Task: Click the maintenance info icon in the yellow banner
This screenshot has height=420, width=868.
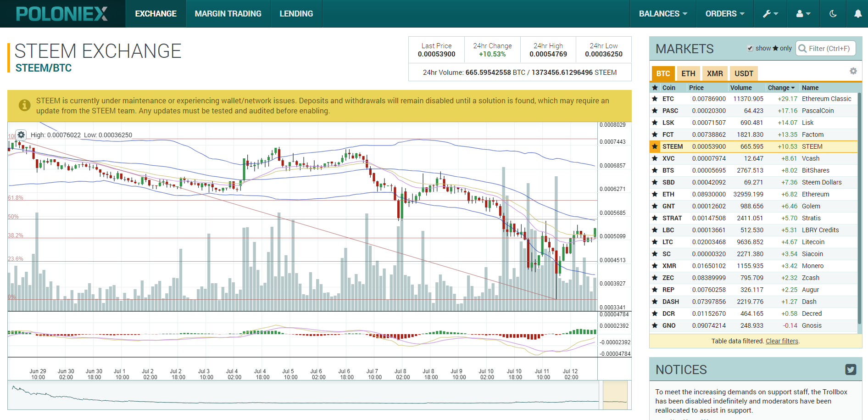Action: pos(25,105)
